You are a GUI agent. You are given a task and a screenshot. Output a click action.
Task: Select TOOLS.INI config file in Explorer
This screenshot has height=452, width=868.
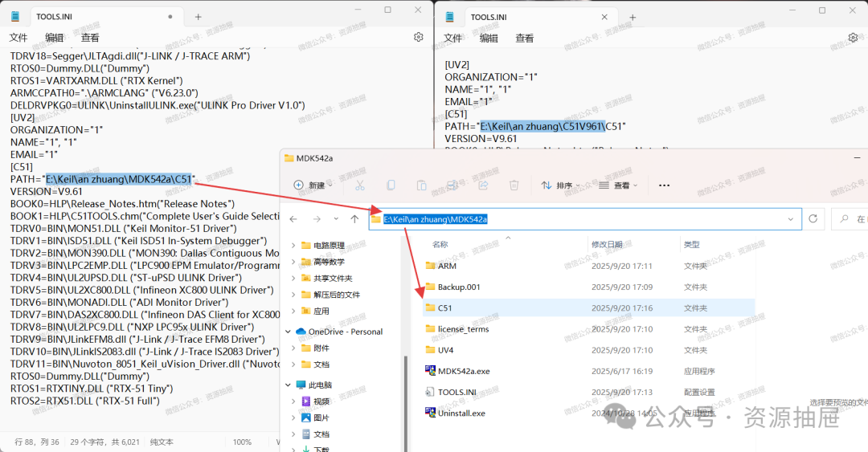[590, 393]
